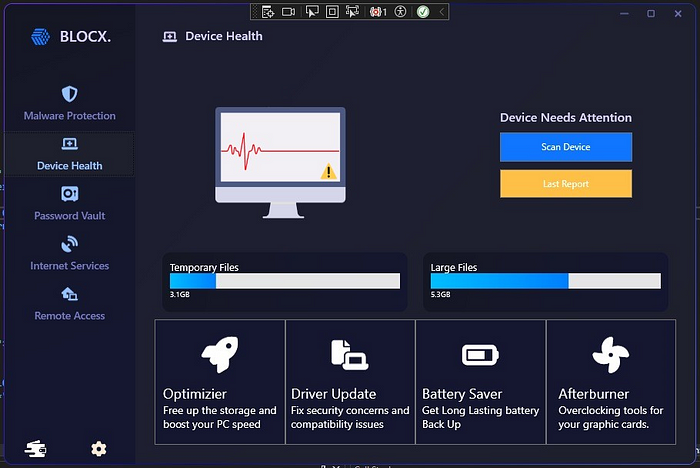
Task: Open the Driver Update tile
Action: tap(350, 382)
